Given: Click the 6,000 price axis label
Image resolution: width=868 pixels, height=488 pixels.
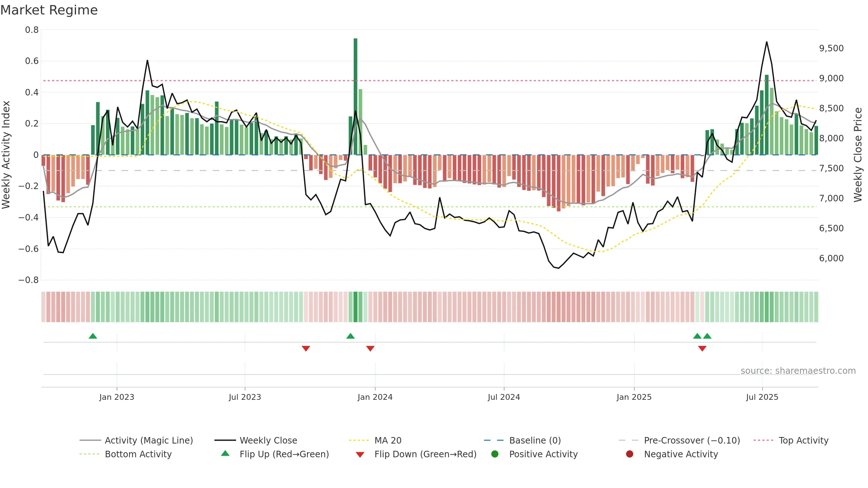Looking at the screenshot, I should point(831,258).
